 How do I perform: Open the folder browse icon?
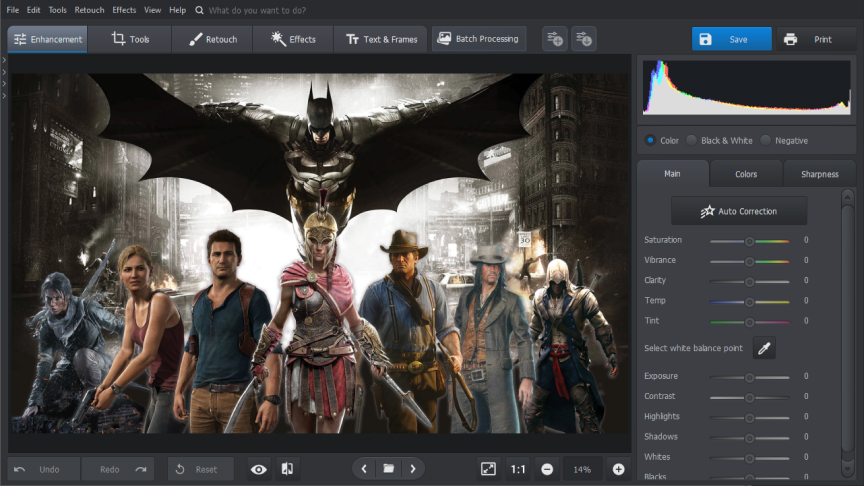[x=388, y=469]
